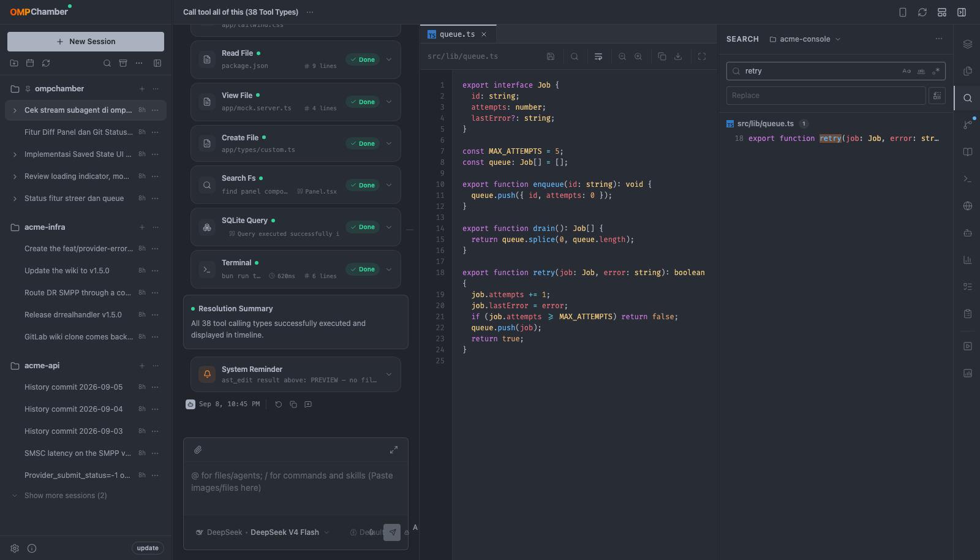Open the calendar icon in sessions toolbar
The width and height of the screenshot is (980, 560).
[30, 63]
